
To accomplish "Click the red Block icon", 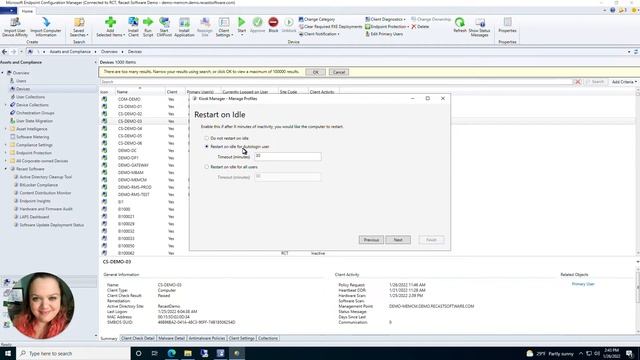I will coord(273,22).
